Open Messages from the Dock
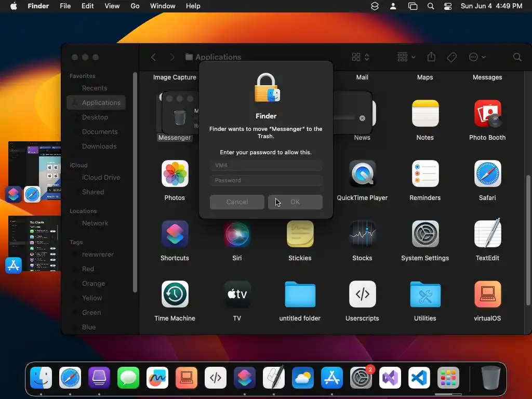532x399 pixels. click(128, 378)
